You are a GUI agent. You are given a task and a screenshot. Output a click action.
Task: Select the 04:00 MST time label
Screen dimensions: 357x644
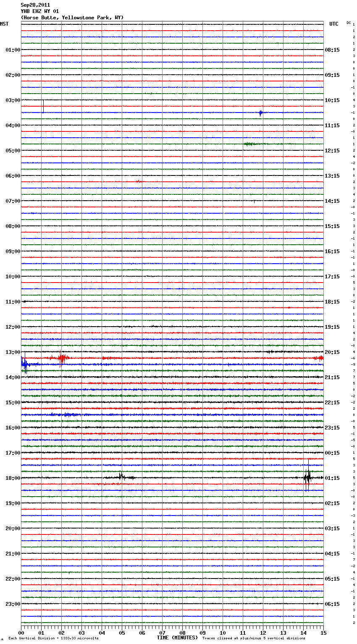(x=13, y=126)
